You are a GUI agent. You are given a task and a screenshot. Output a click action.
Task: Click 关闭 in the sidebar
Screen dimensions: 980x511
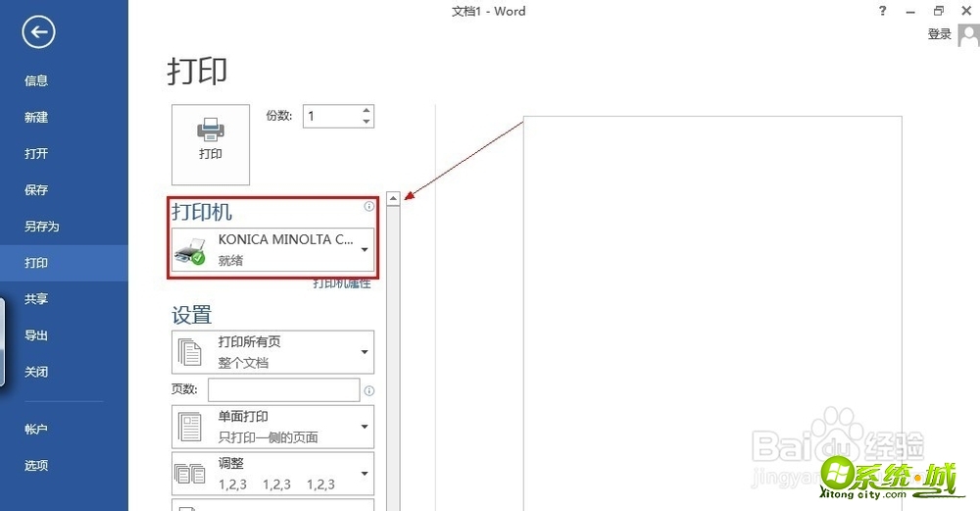(36, 372)
